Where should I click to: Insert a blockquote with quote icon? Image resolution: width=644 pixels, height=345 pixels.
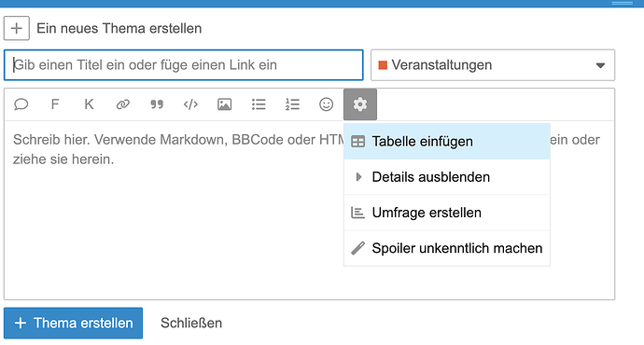157,104
